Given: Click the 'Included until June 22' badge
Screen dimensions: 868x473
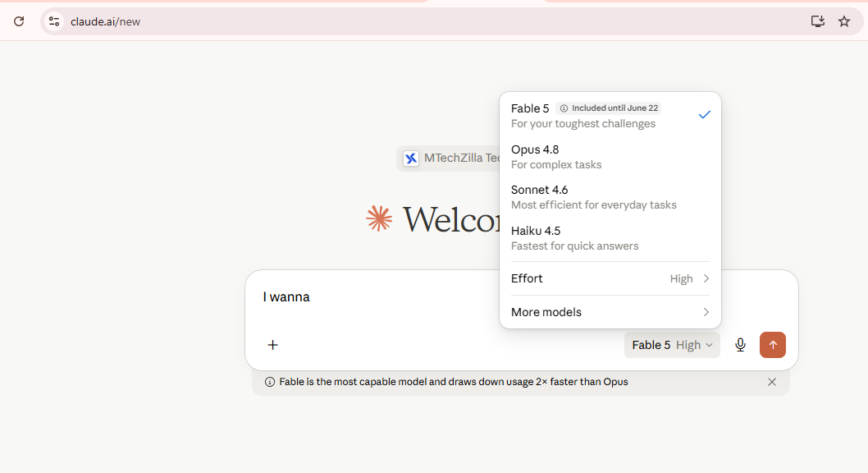Looking at the screenshot, I should (609, 108).
